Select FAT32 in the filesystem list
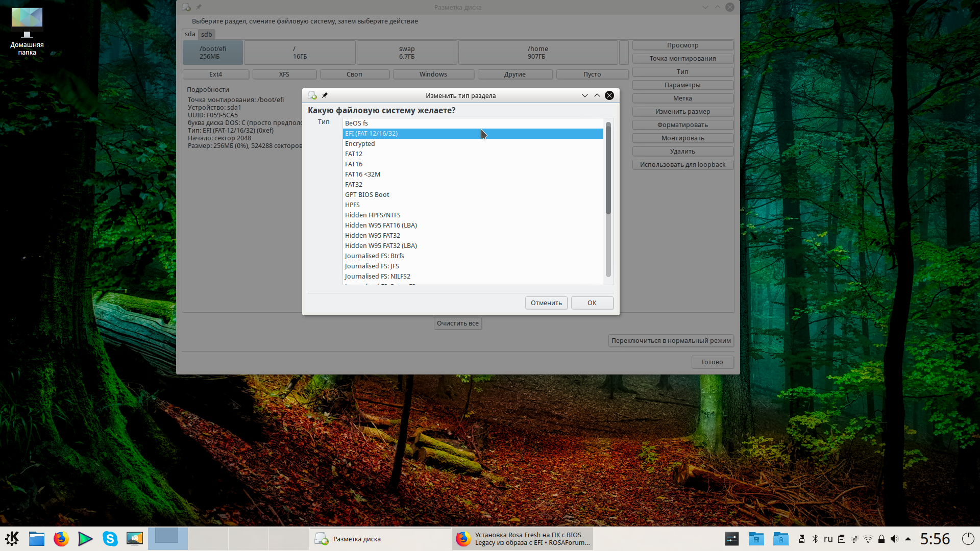 tap(354, 184)
